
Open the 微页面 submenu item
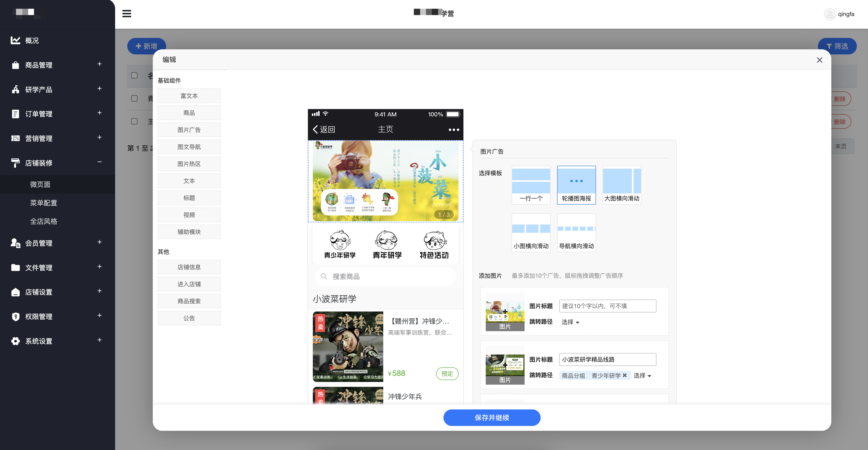(x=40, y=184)
